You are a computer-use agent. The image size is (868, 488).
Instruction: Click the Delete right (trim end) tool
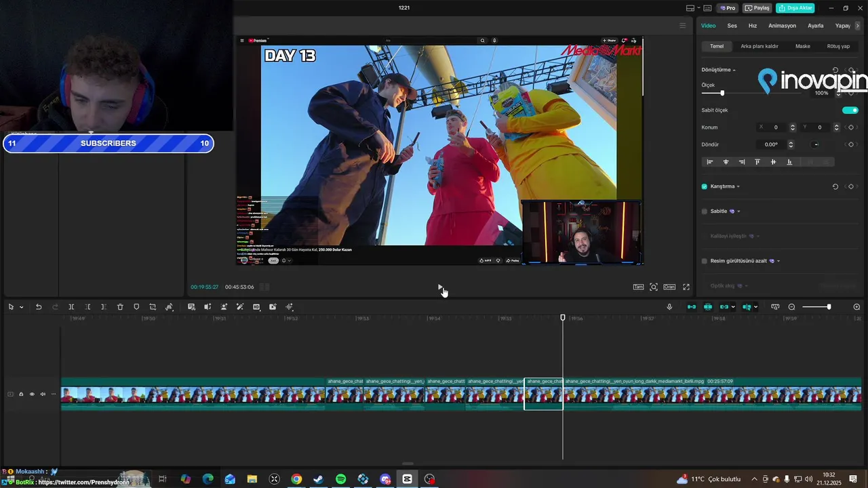point(104,307)
